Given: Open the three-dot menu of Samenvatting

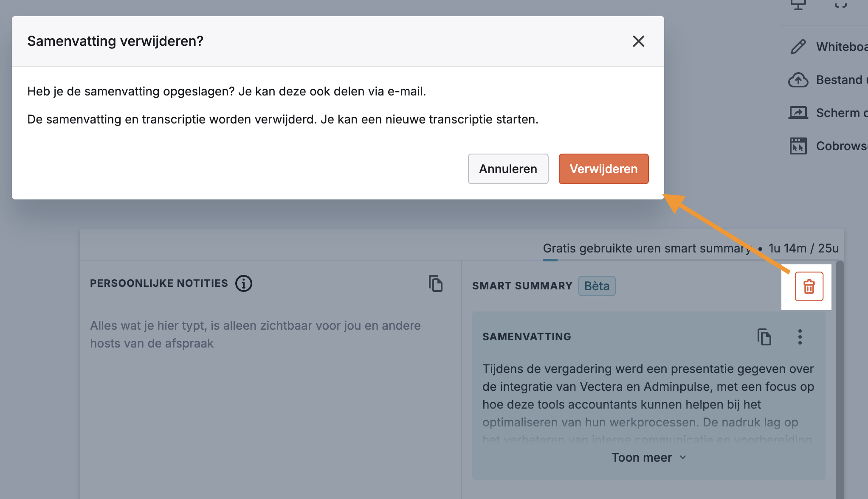Looking at the screenshot, I should coord(800,337).
